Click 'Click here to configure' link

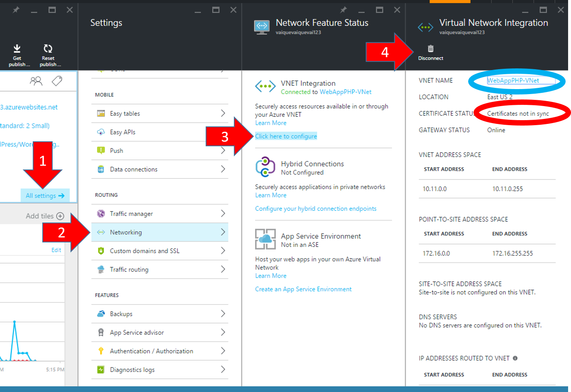click(286, 136)
